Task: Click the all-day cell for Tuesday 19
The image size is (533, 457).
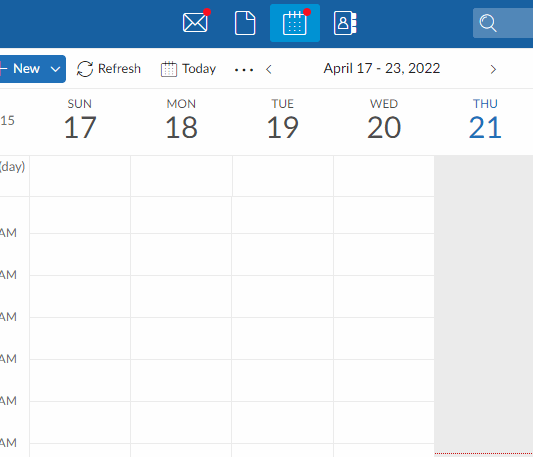Action: pyautogui.click(x=283, y=176)
